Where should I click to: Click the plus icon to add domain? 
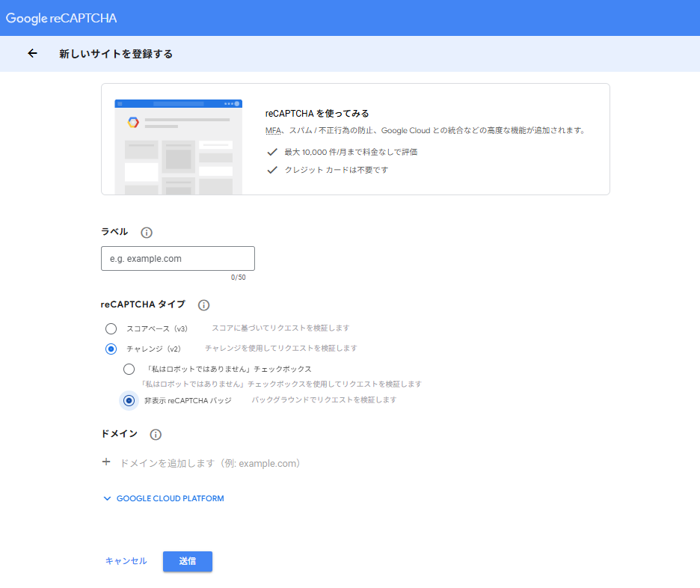pyautogui.click(x=106, y=462)
